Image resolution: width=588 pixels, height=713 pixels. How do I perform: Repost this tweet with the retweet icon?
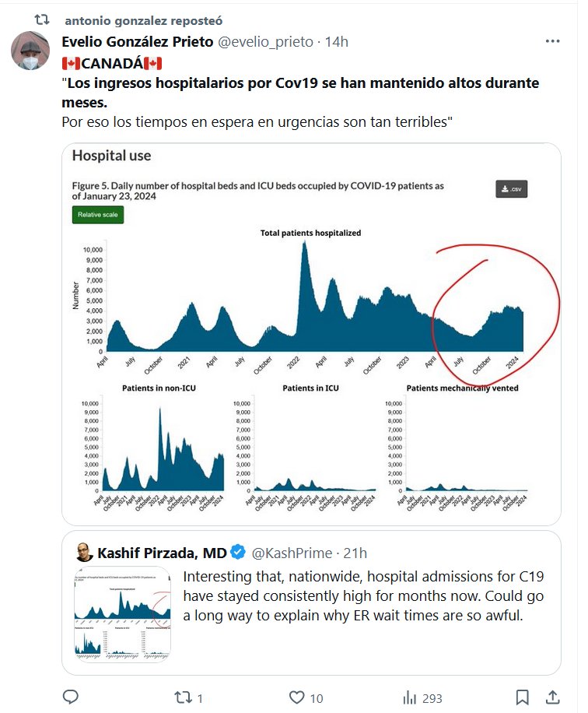tap(183, 697)
